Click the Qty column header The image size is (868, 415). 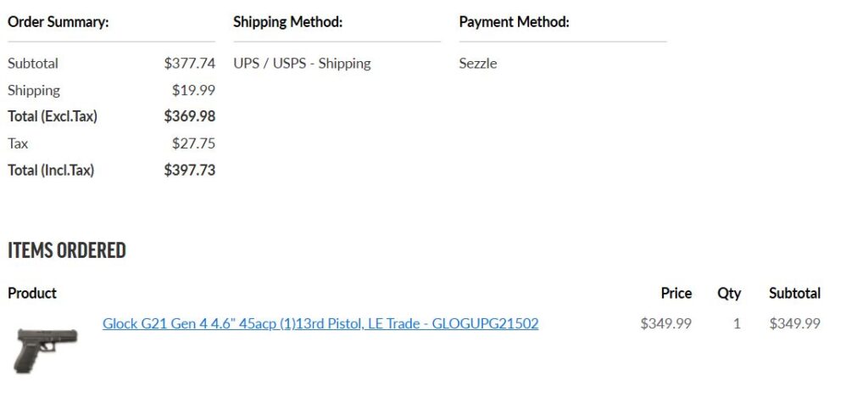tap(729, 294)
